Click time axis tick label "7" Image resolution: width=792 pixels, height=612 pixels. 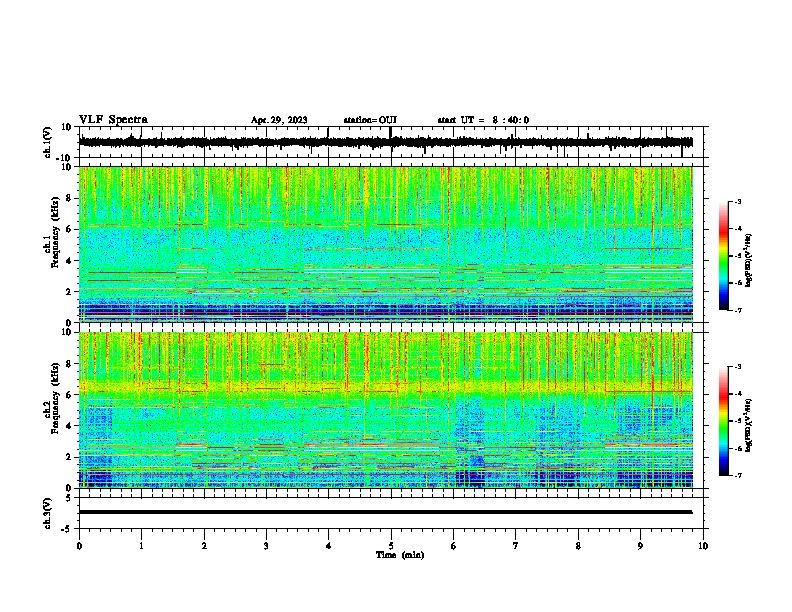pyautogui.click(x=516, y=546)
